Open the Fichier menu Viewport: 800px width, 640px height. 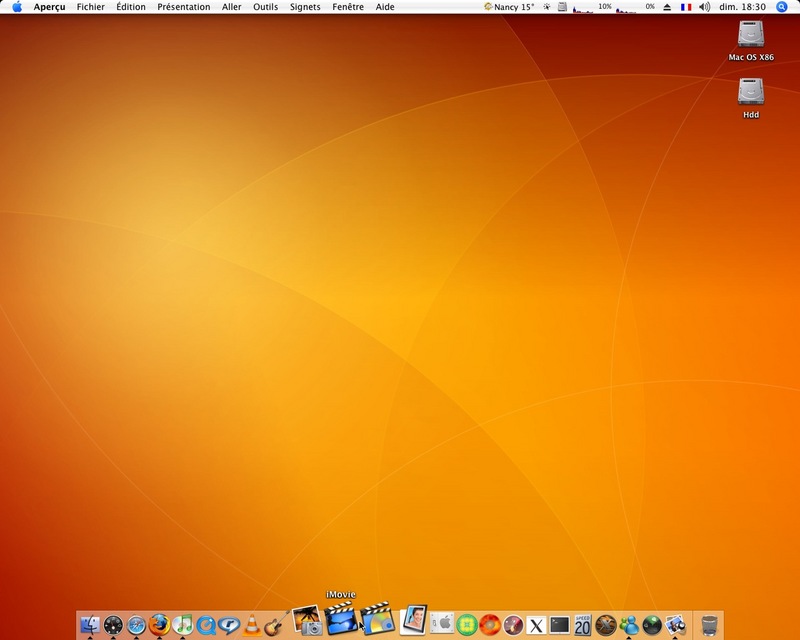coord(90,7)
